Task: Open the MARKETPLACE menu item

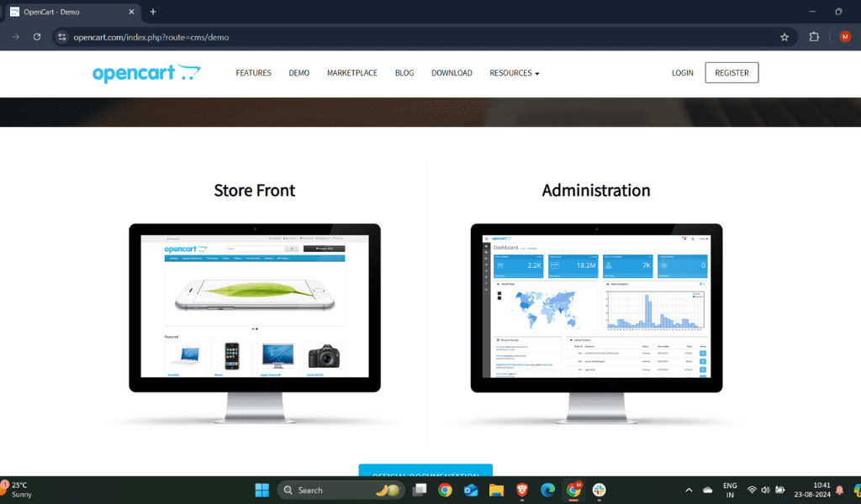Action: tap(352, 73)
